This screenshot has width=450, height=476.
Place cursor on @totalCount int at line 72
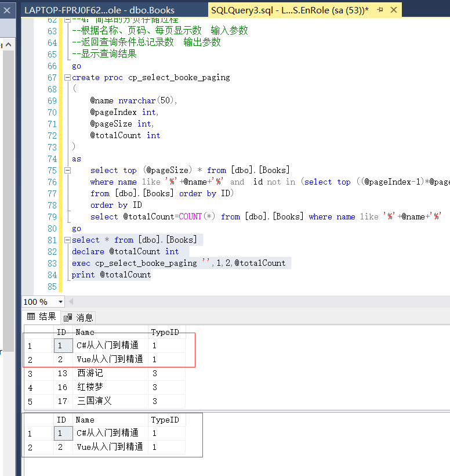[x=125, y=135]
